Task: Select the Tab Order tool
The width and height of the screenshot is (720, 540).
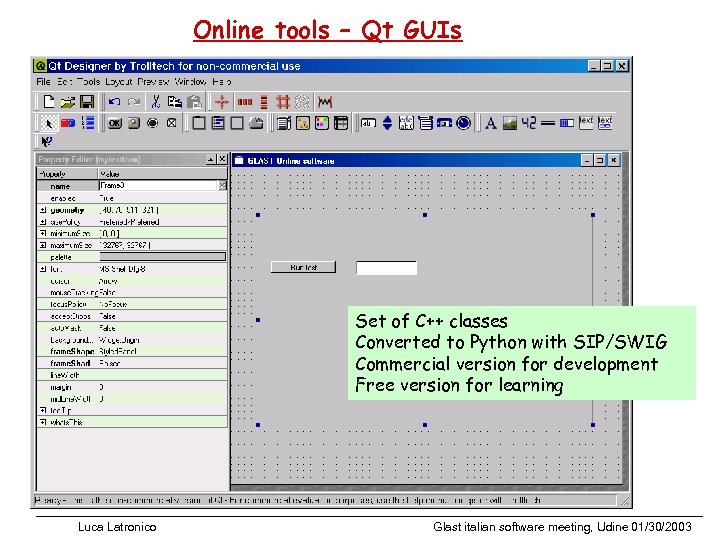Action: pos(87,123)
